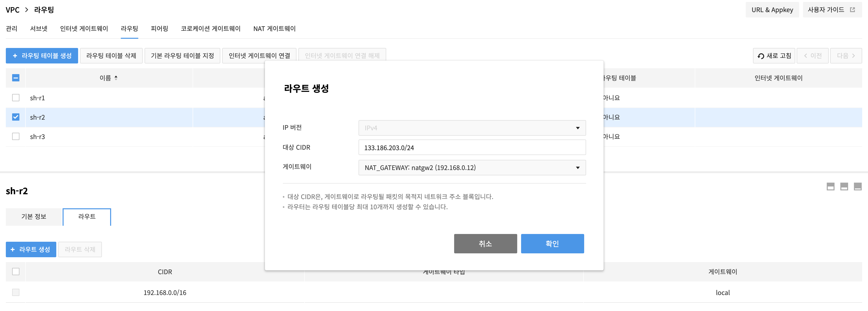Click the external link icon in 사용자 가이드
Screen dimensions: 868x311
(x=852, y=10)
